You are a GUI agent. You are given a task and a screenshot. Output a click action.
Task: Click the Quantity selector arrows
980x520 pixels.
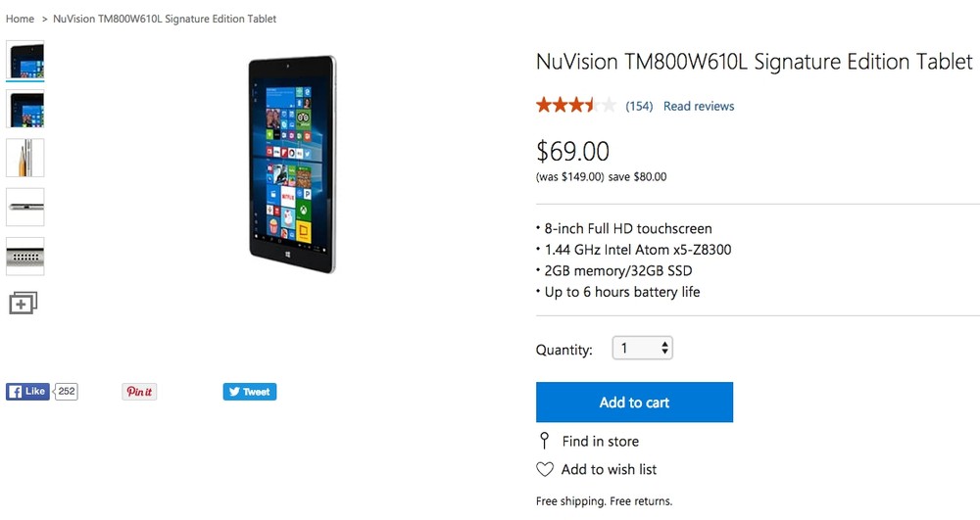pyautogui.click(x=665, y=349)
